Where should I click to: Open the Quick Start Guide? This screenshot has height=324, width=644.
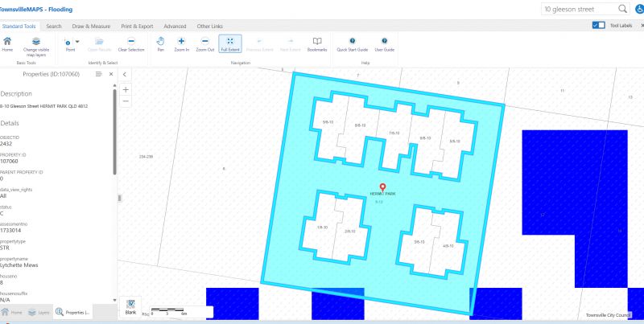352,41
